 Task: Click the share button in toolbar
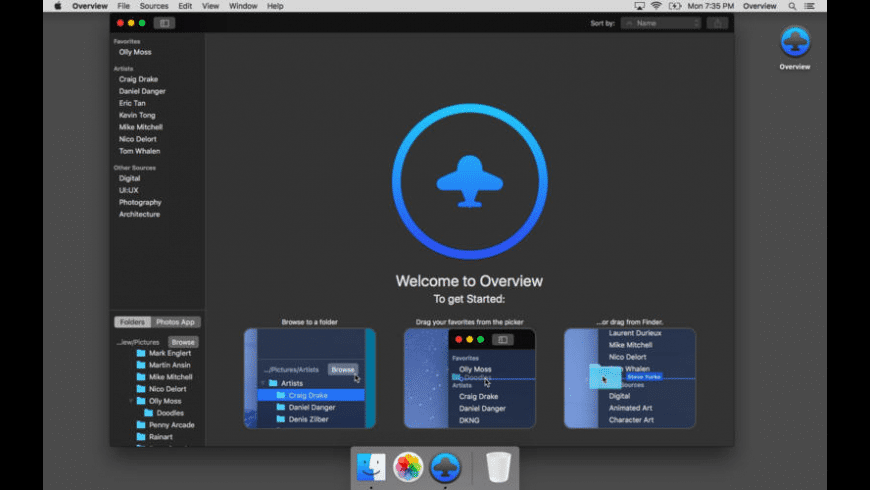tap(717, 23)
